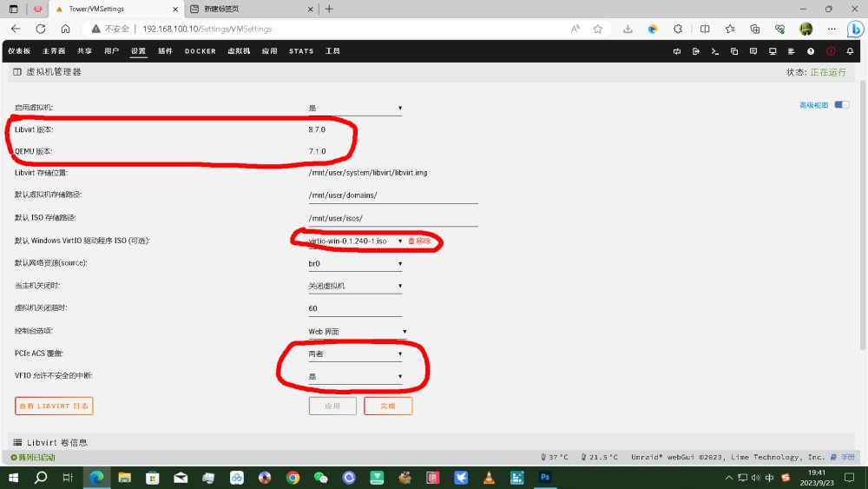
Task: Open the 控制台选项 Web 界面 dropdown
Action: point(358,331)
